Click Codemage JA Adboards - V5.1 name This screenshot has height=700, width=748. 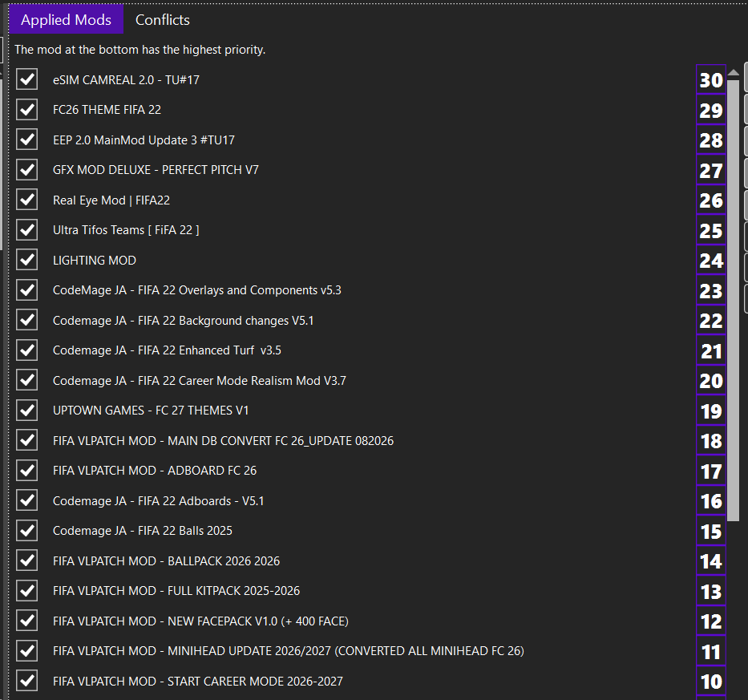[159, 500]
